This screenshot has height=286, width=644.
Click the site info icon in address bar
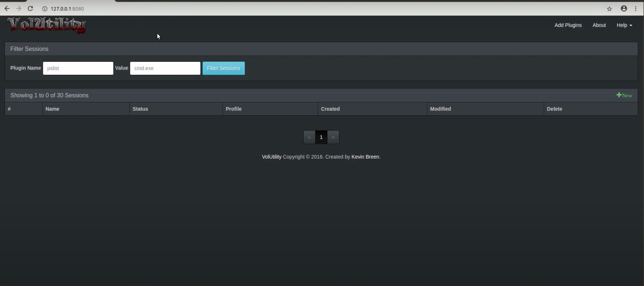(x=45, y=9)
